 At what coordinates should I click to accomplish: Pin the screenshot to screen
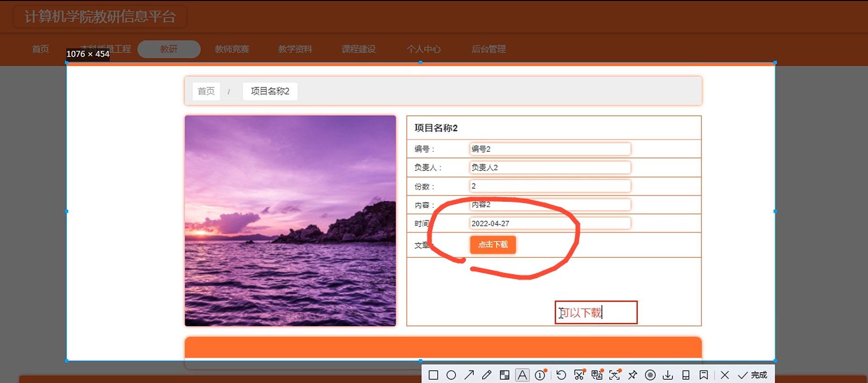pos(632,375)
